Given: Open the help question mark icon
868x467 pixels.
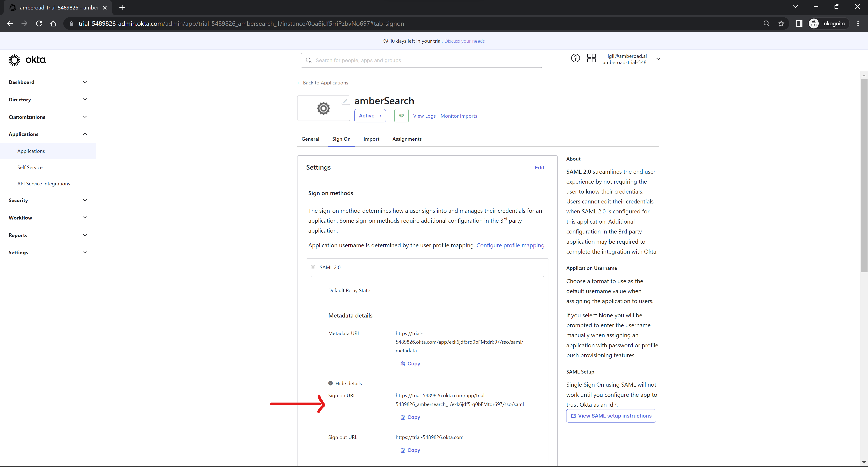Looking at the screenshot, I should [x=575, y=58].
